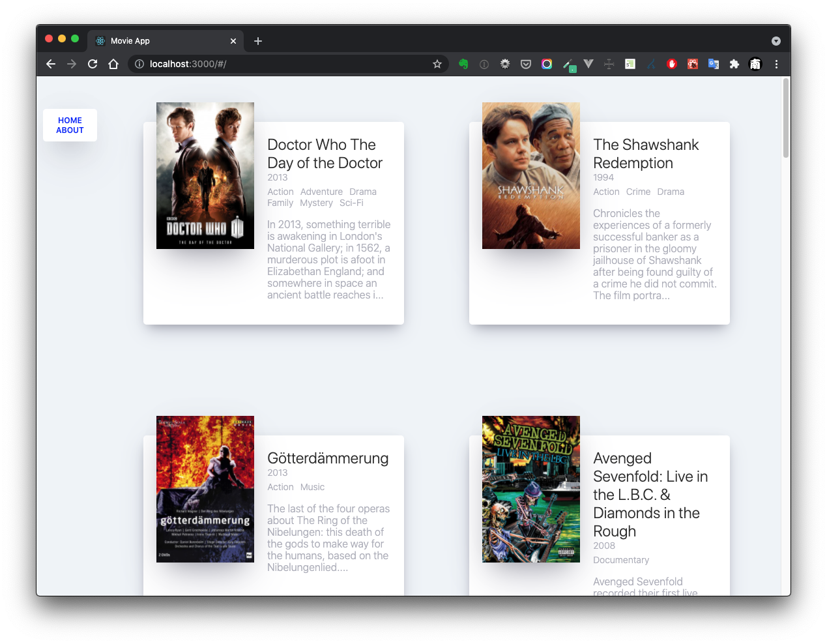Viewport: 827px width, 644px height.
Task: Click the year 2008 on Avenged Sevenfold card
Action: coord(604,546)
